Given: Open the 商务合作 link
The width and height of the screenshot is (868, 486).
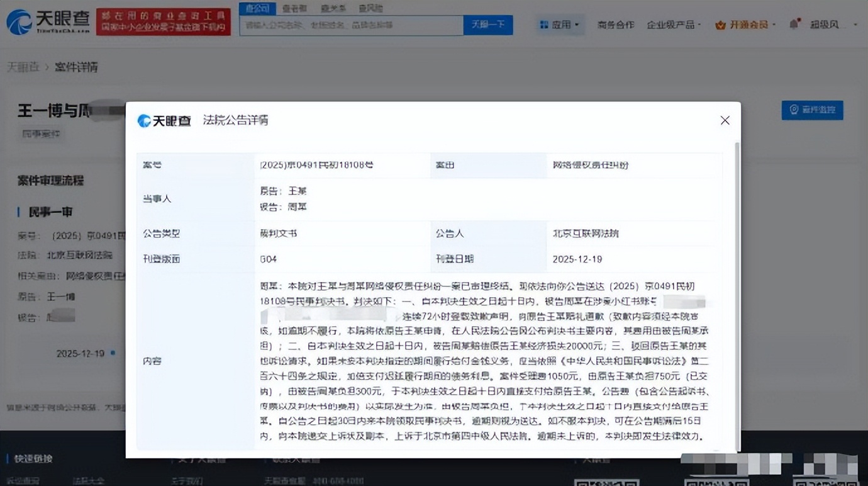Looking at the screenshot, I should coord(615,25).
